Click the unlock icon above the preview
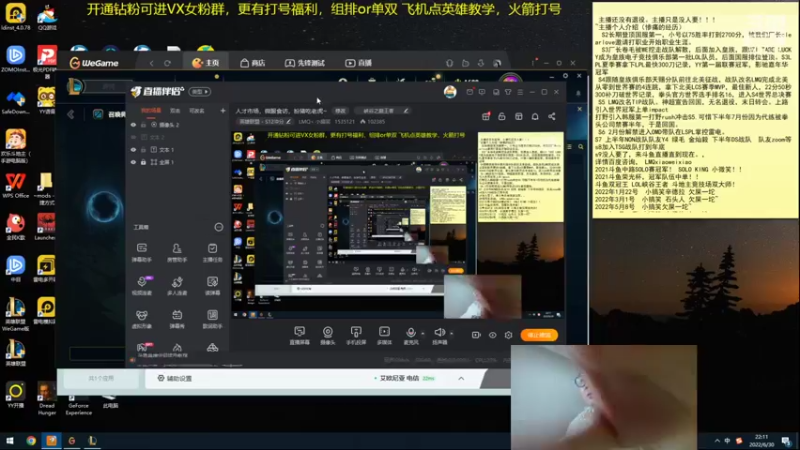This screenshot has width=800, height=450. click(502, 116)
